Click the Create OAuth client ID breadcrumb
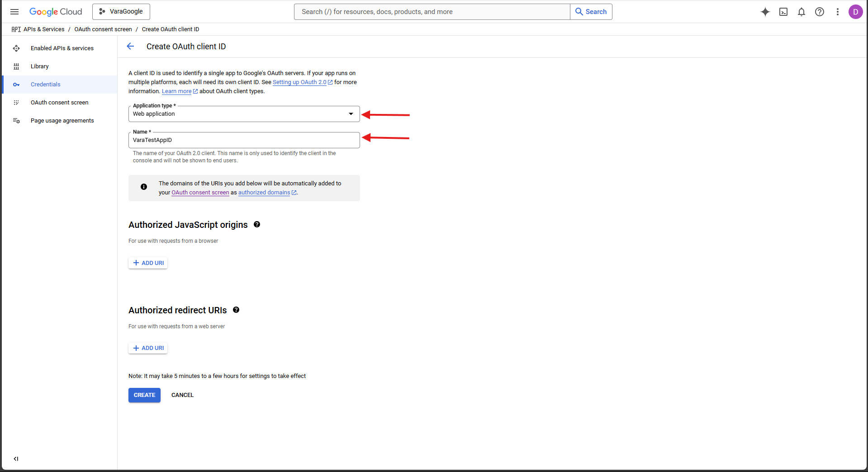Viewport: 868px width, 472px height. (x=171, y=29)
